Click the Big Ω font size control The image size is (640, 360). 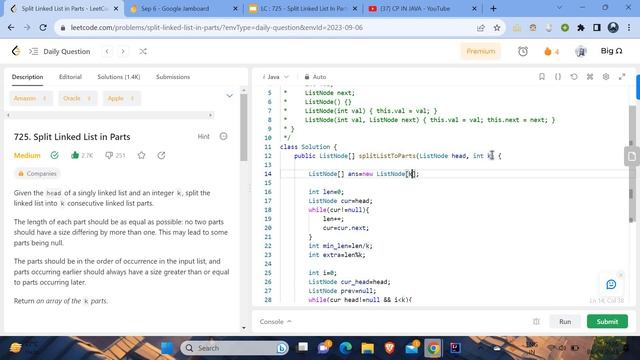tap(611, 51)
